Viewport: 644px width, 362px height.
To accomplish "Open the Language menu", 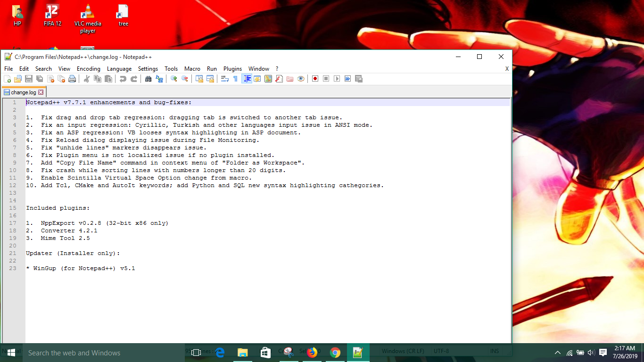I will [x=119, y=69].
